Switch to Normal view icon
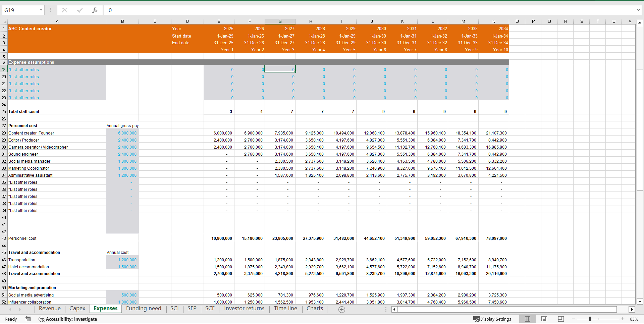Viewport: 644px width, 324px height. (528, 319)
